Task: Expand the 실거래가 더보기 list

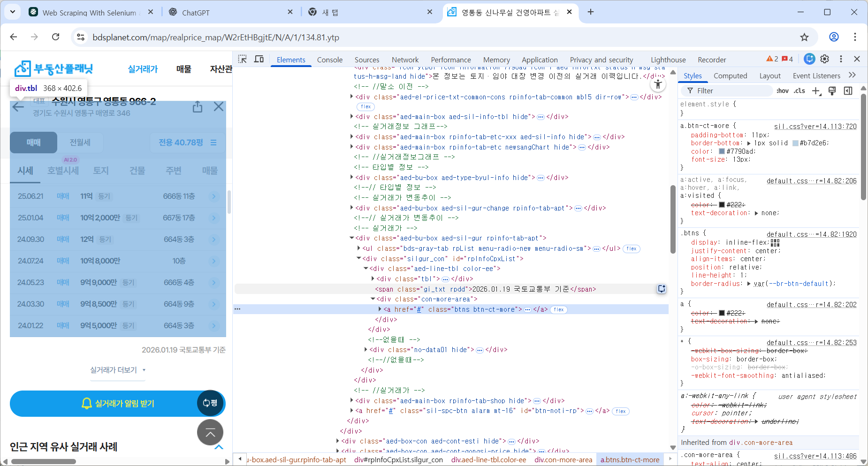Action: click(118, 370)
